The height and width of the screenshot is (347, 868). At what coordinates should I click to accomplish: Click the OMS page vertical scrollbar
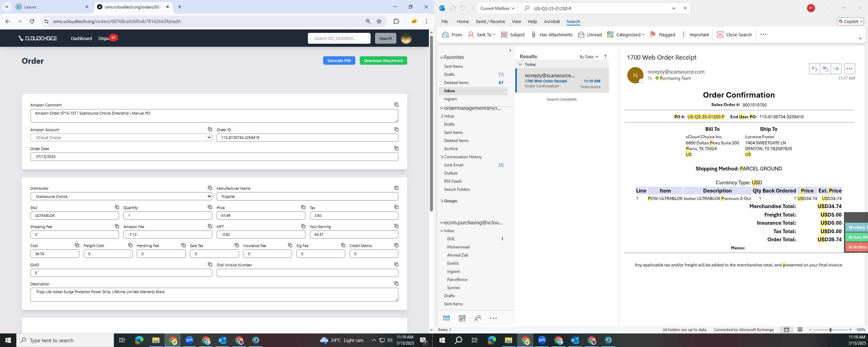(x=431, y=123)
